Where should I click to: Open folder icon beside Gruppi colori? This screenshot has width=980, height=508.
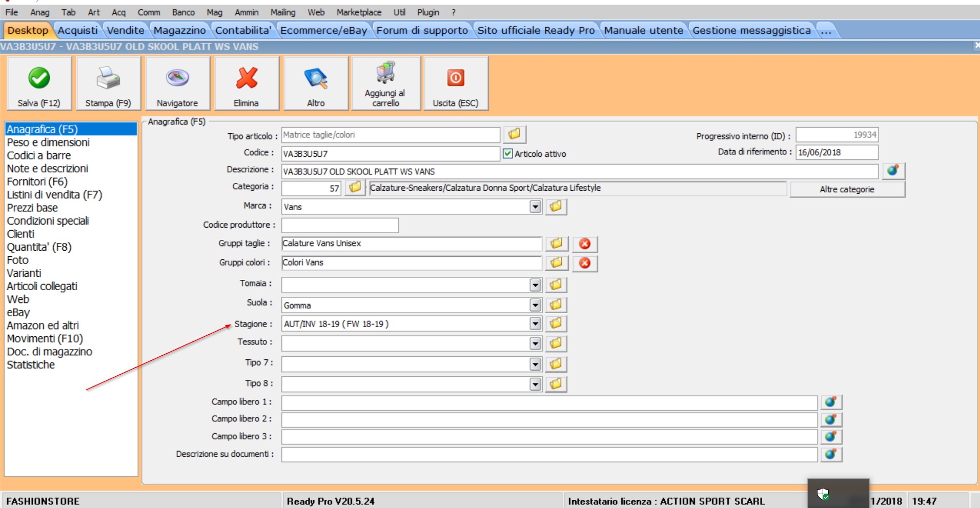point(557,263)
